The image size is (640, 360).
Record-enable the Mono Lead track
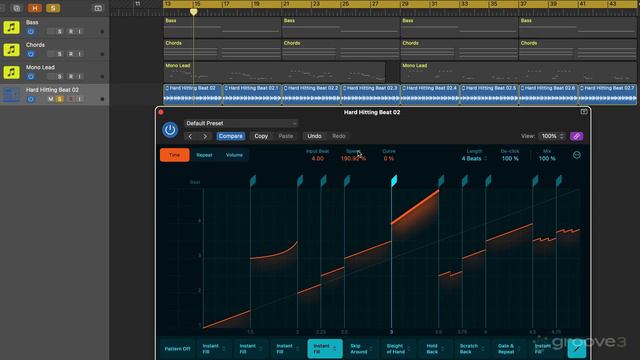[70, 76]
